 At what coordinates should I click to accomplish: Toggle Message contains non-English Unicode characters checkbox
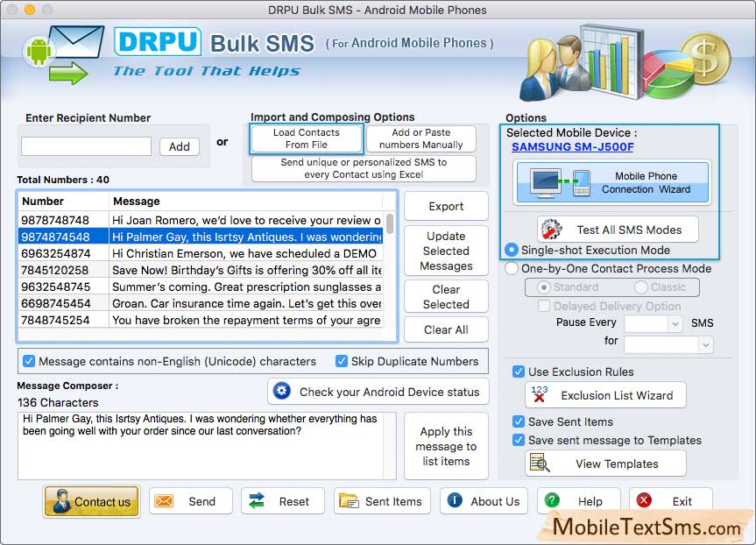pos(29,361)
